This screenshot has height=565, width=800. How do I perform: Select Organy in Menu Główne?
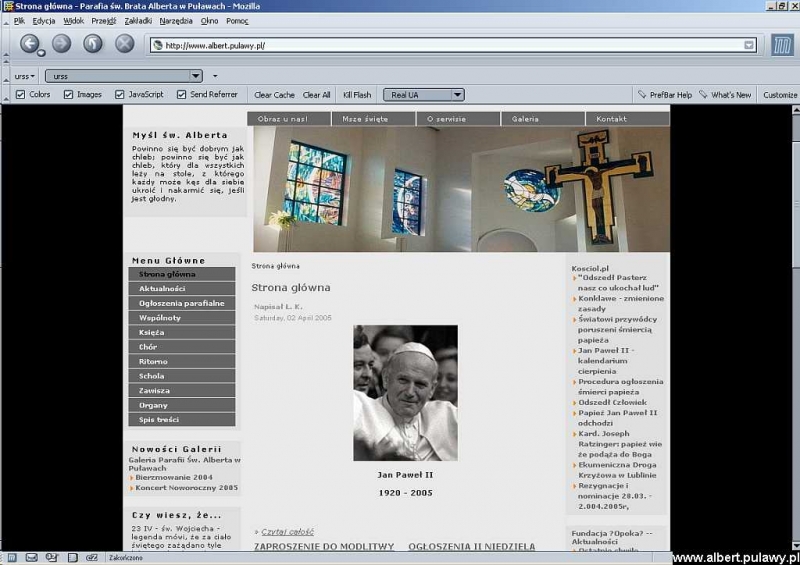click(182, 405)
